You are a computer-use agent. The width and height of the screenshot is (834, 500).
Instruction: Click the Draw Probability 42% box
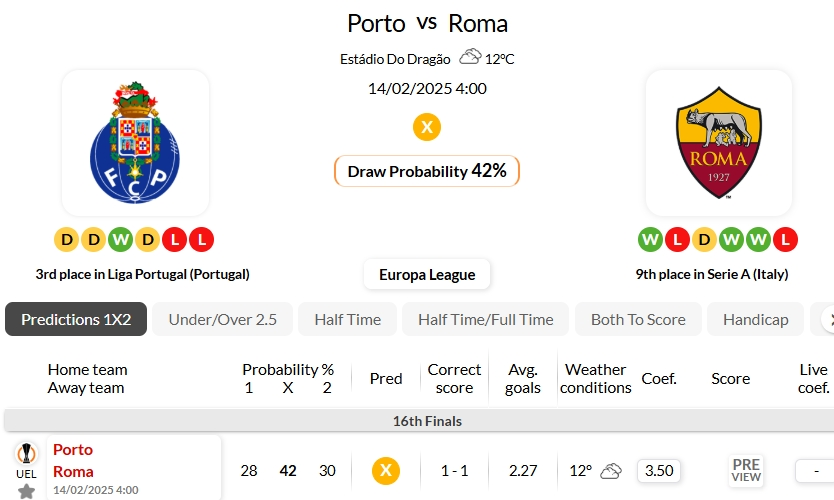(x=427, y=171)
